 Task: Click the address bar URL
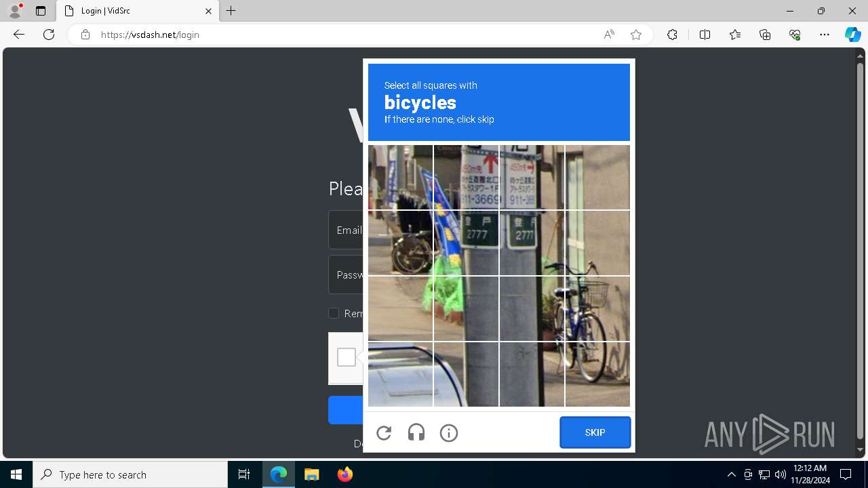(x=150, y=35)
